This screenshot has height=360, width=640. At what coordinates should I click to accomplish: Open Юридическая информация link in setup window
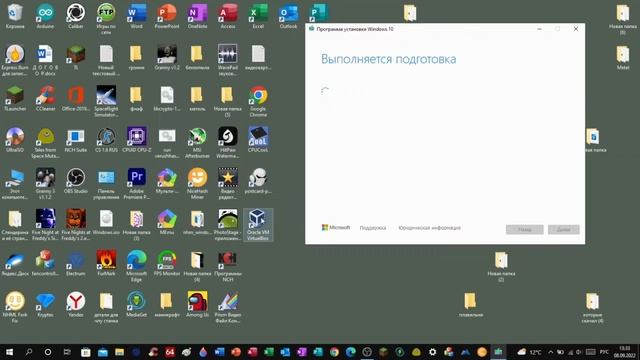pyautogui.click(x=429, y=228)
